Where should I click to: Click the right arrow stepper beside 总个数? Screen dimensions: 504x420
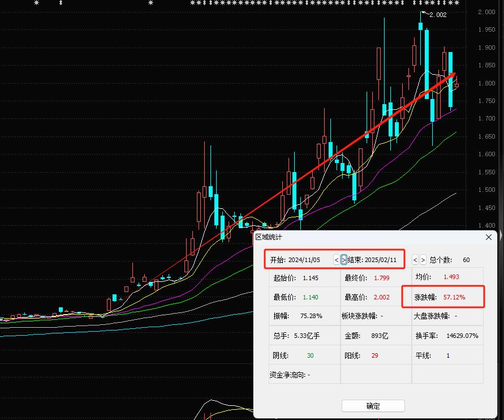click(x=423, y=259)
